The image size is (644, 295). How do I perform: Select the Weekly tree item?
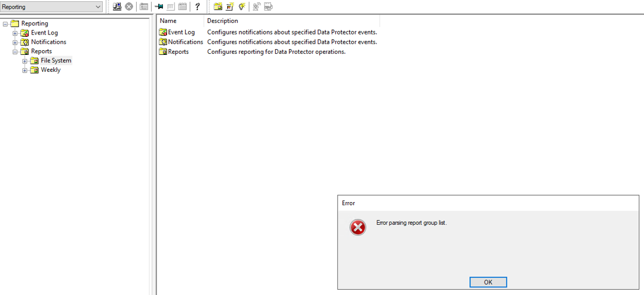click(x=51, y=70)
